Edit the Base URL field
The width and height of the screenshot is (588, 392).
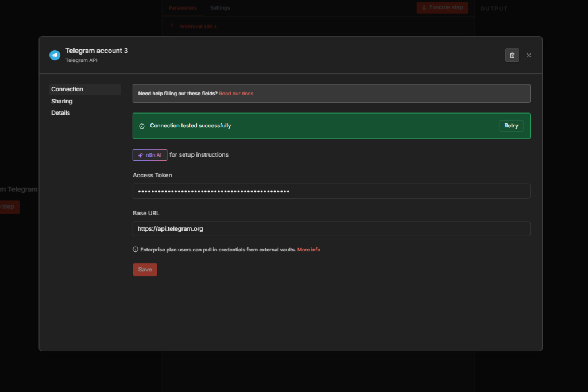click(x=331, y=228)
